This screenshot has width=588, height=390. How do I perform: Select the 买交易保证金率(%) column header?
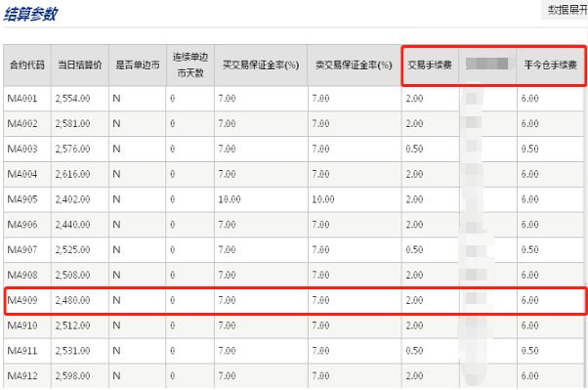[x=261, y=65]
